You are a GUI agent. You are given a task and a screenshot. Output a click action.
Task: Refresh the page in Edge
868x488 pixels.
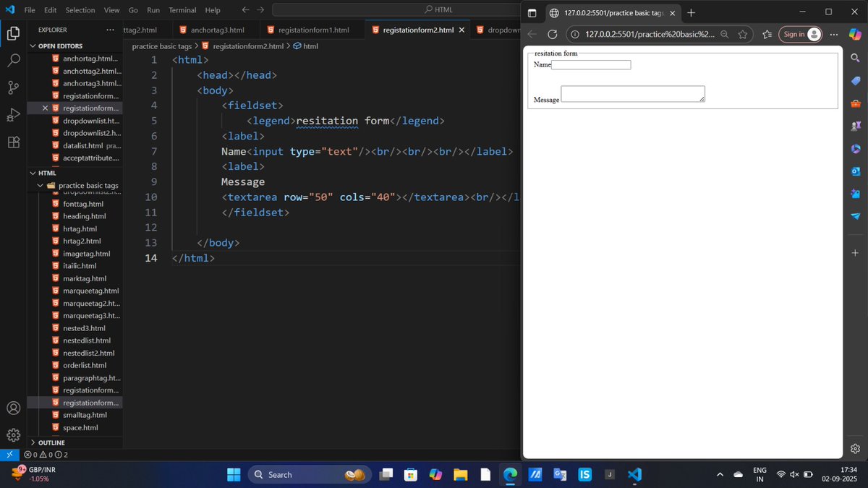click(552, 34)
